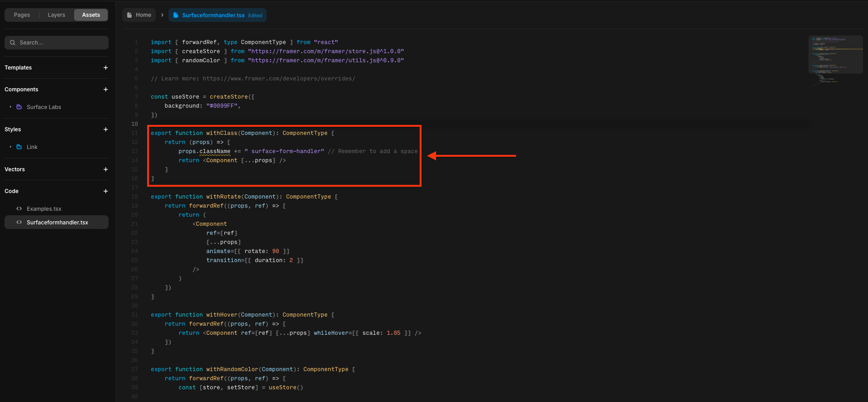Click duration value 2 on line 25

click(291, 260)
